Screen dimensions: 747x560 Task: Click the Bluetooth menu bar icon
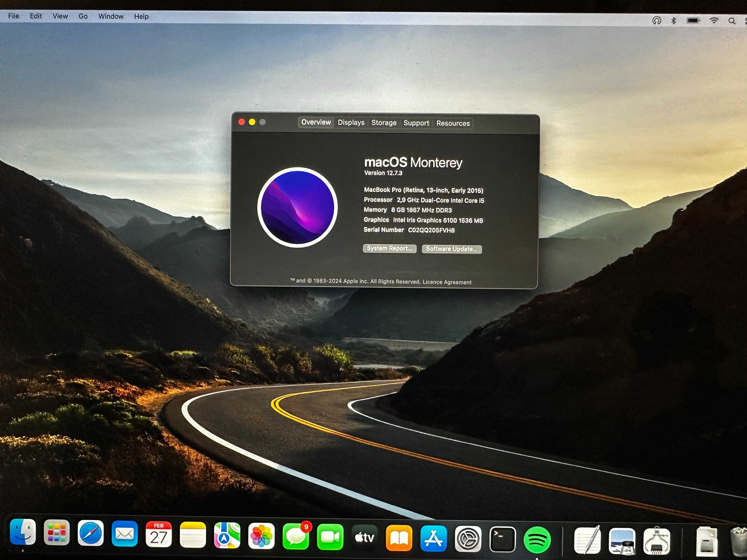pos(673,21)
